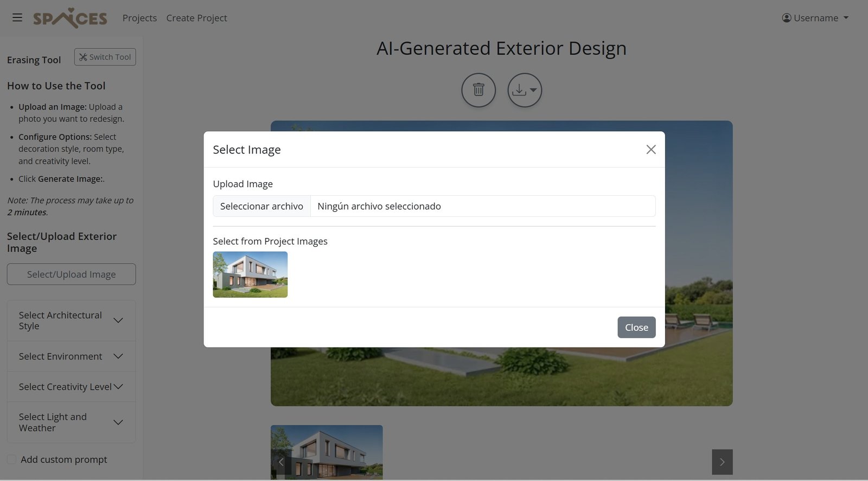Image resolution: width=868 pixels, height=481 pixels.
Task: Expand Select Creativity Level
Action: click(71, 387)
